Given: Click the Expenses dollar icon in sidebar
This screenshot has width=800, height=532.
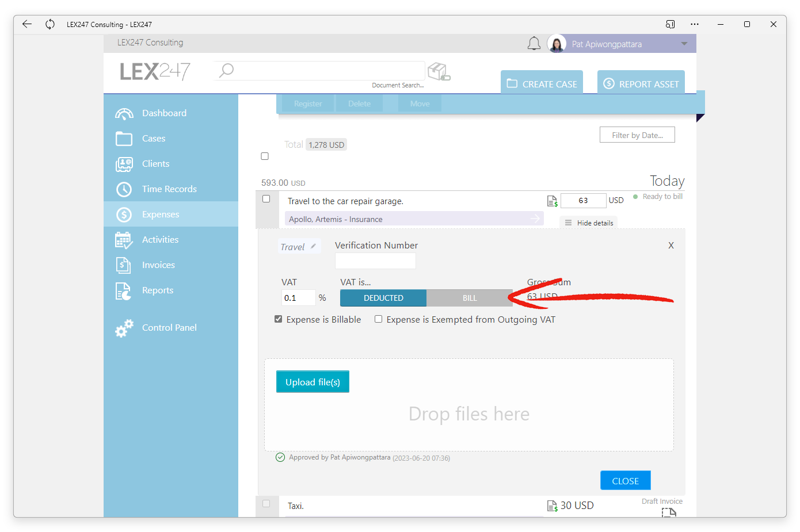Looking at the screenshot, I should point(124,215).
